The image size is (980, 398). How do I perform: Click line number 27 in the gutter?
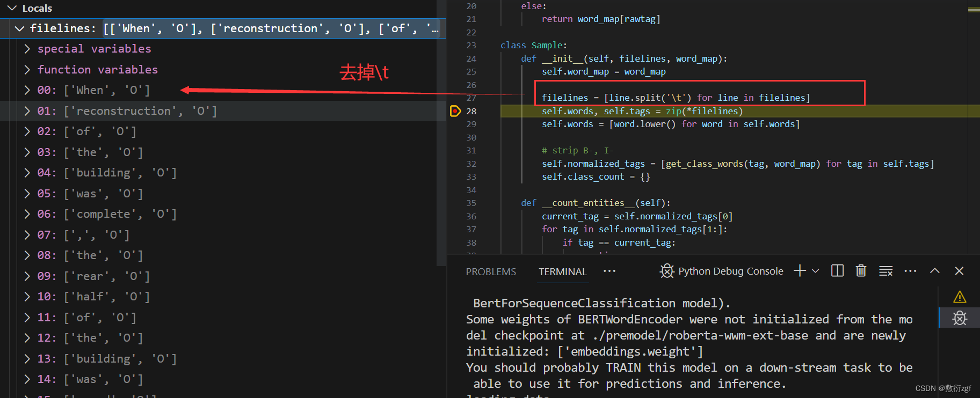pos(471,98)
